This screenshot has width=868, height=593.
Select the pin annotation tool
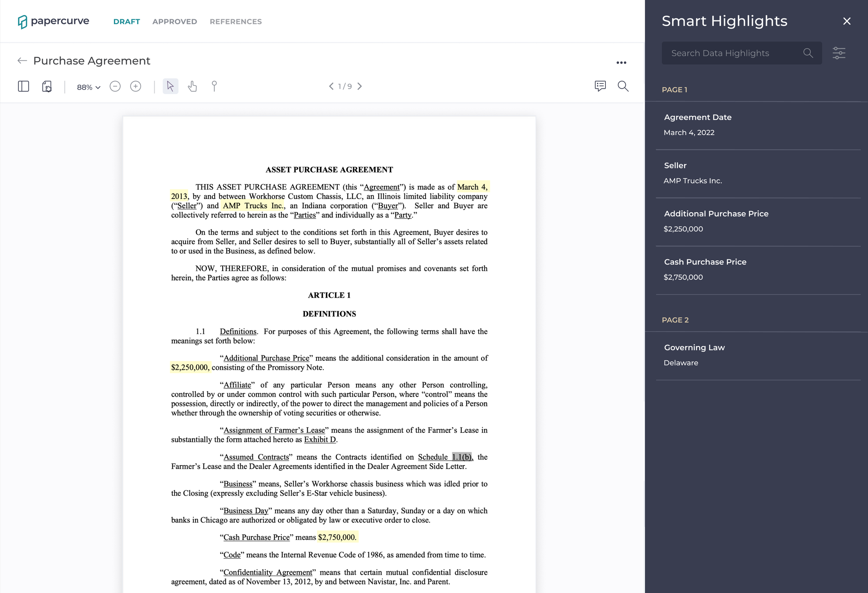(214, 86)
